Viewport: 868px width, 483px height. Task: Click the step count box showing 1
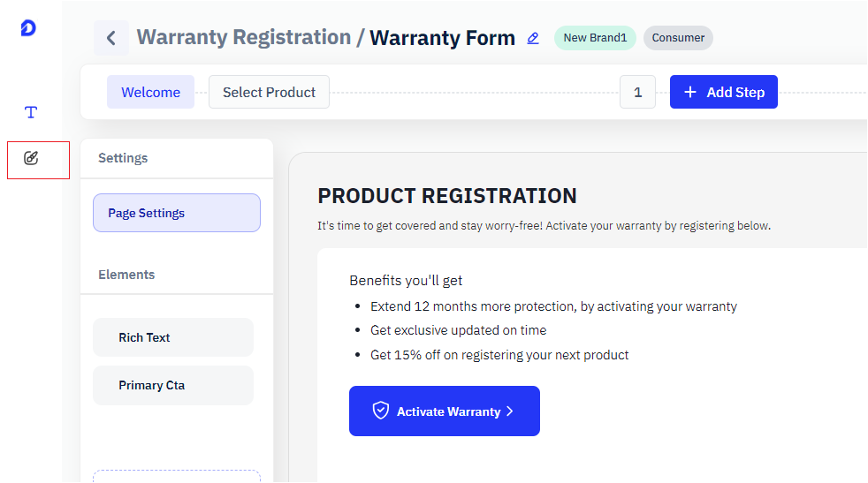tap(637, 92)
